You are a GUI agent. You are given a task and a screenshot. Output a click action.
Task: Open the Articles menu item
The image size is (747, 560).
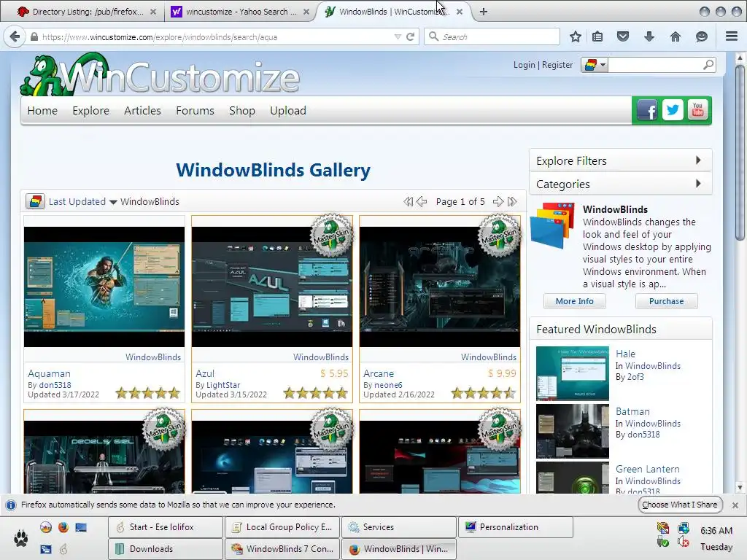(142, 111)
